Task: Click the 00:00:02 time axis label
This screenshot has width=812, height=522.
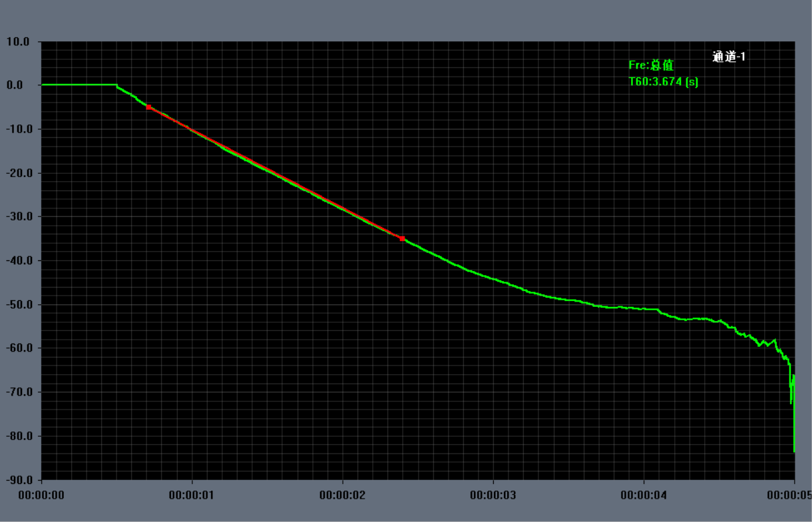Action: (x=343, y=495)
